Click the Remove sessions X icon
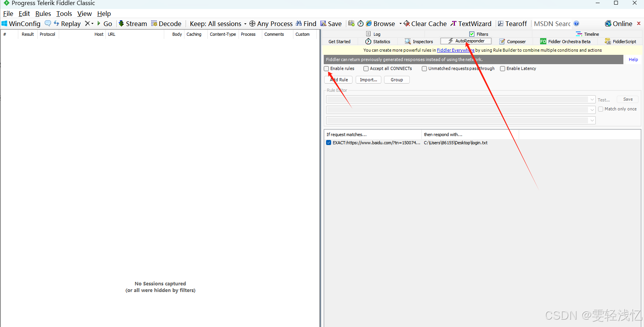The image size is (644, 327). tap(88, 23)
